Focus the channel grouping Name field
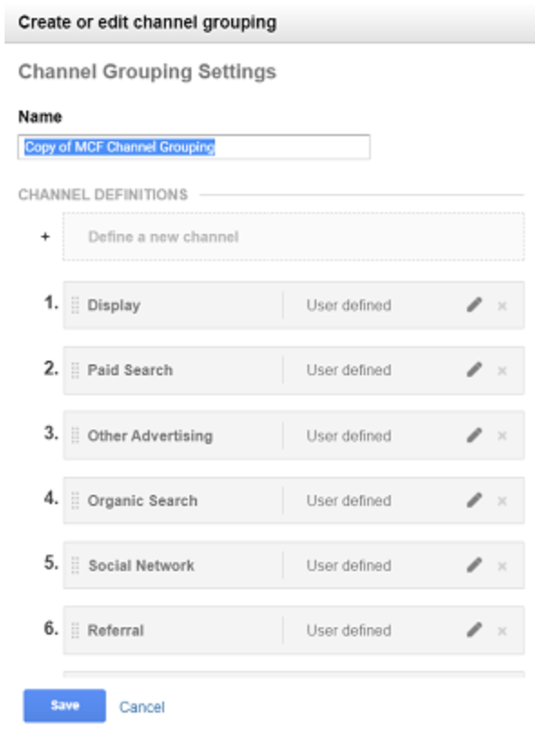The height and width of the screenshot is (756, 535). (x=194, y=147)
